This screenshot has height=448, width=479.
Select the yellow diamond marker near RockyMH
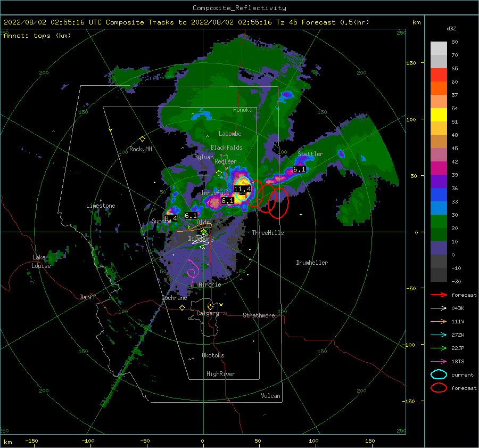[x=142, y=139]
